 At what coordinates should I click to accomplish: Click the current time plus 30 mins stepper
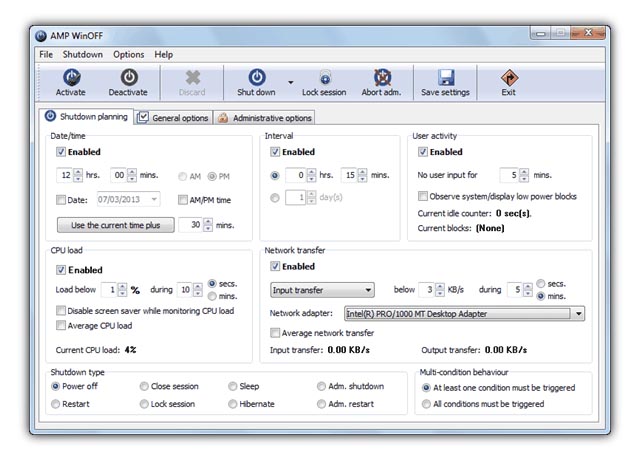pos(208,225)
